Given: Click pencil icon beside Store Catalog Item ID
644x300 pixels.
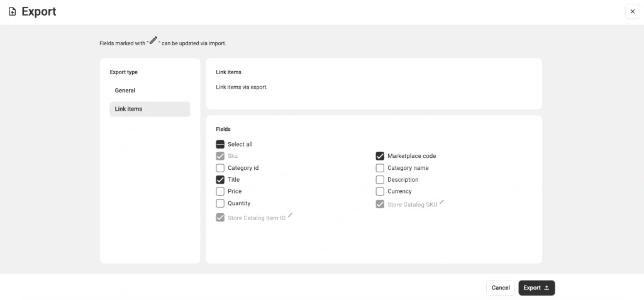Looking at the screenshot, I should pos(290,216).
